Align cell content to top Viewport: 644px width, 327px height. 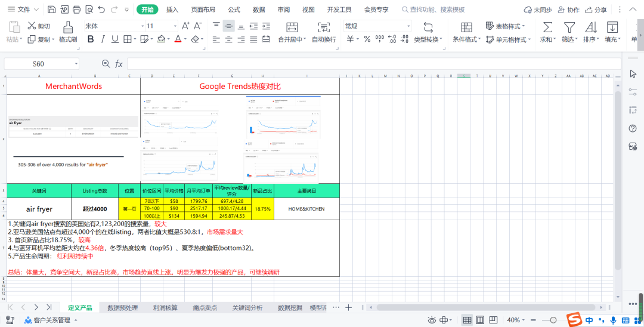[216, 26]
